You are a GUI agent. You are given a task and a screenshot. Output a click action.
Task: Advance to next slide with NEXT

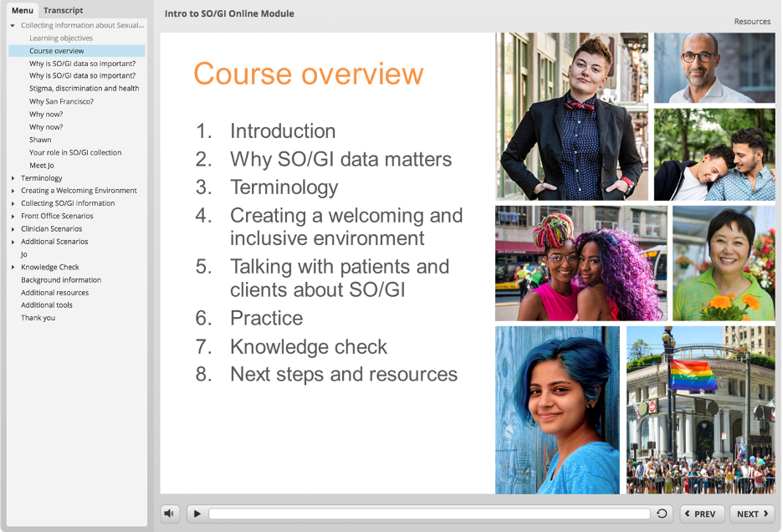(x=752, y=514)
